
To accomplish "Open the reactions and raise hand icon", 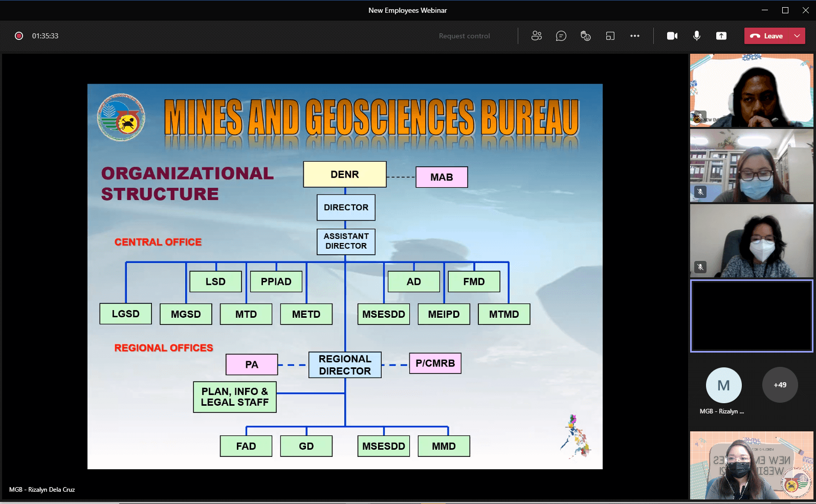I will (x=586, y=36).
